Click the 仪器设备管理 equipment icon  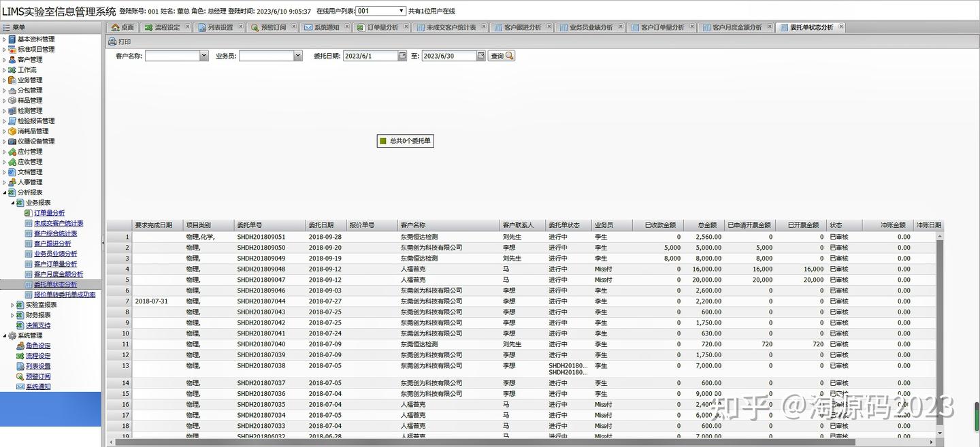tap(12, 142)
